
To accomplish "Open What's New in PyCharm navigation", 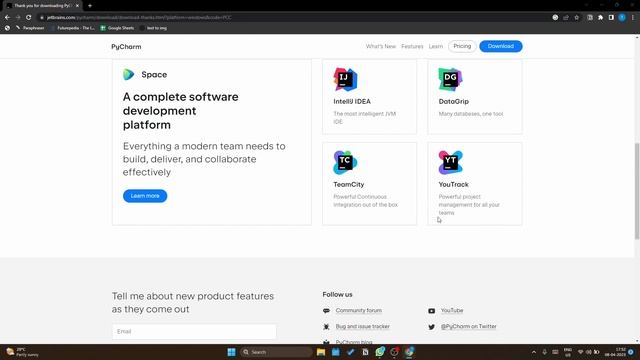I will coord(380,46).
